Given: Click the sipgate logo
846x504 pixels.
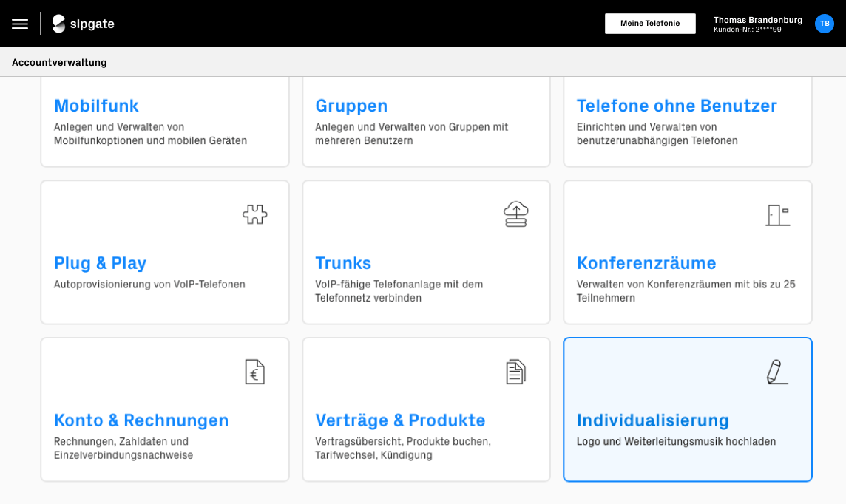Looking at the screenshot, I should point(83,24).
